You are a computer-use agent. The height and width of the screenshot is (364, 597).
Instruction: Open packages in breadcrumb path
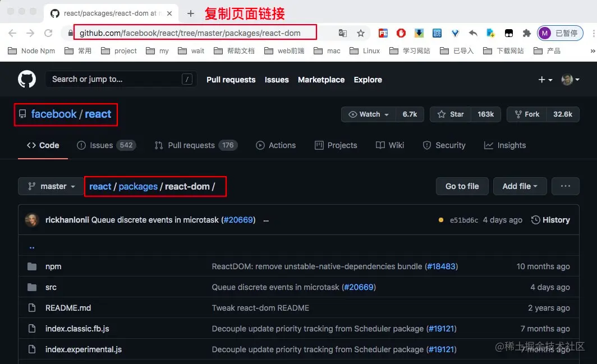coord(138,186)
